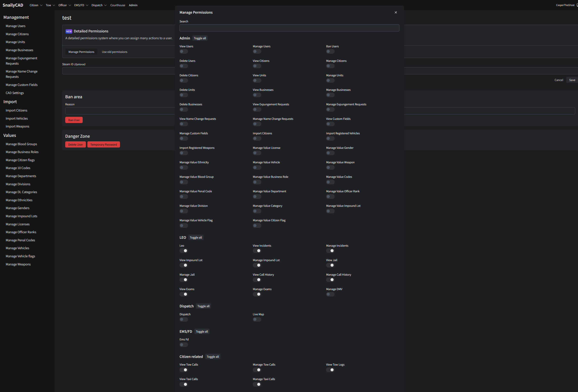The height and width of the screenshot is (392, 578).
Task: Enable the Delete Businesses permission
Action: [184, 109]
